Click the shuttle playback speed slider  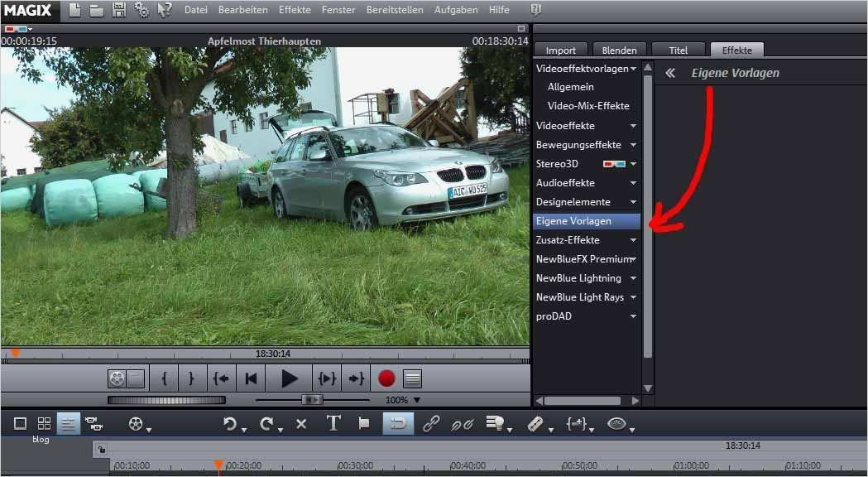pyautogui.click(x=312, y=399)
